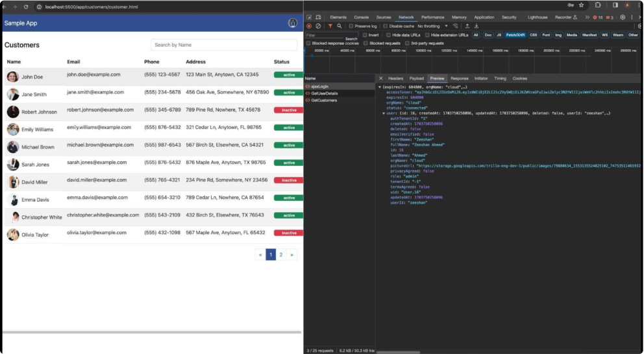Click the network Filter input
644x354 pixels.
pyautogui.click(x=332, y=35)
